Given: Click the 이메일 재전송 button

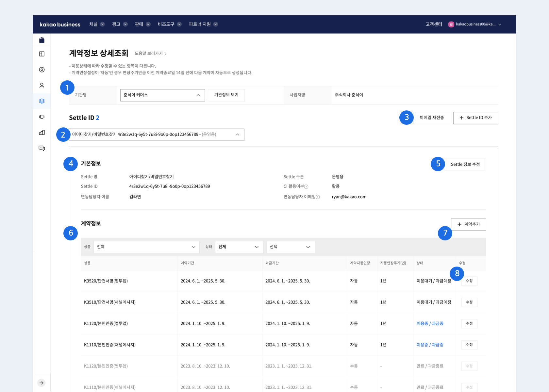Looking at the screenshot, I should [432, 118].
